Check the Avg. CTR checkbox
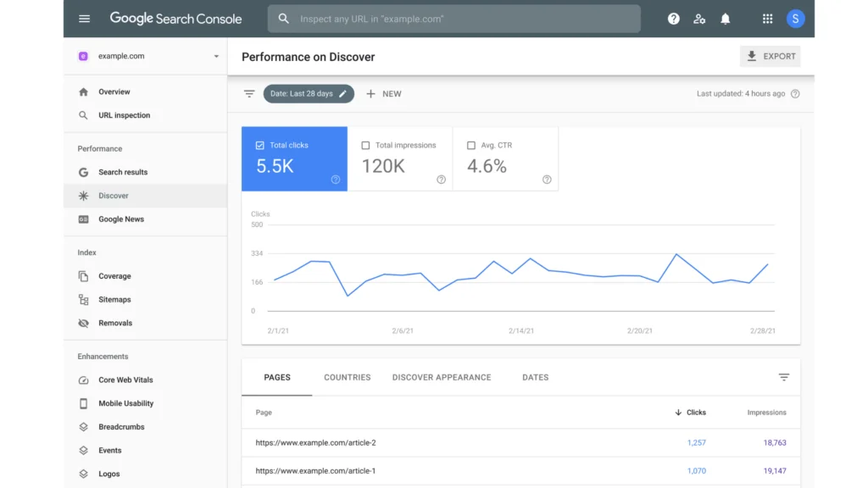This screenshot has height=488, width=868. (471, 145)
